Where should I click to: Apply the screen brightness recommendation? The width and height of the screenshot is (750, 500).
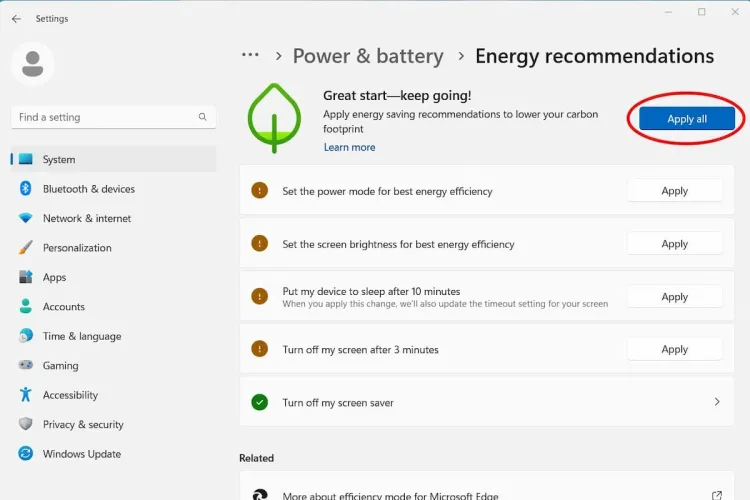[x=674, y=244]
